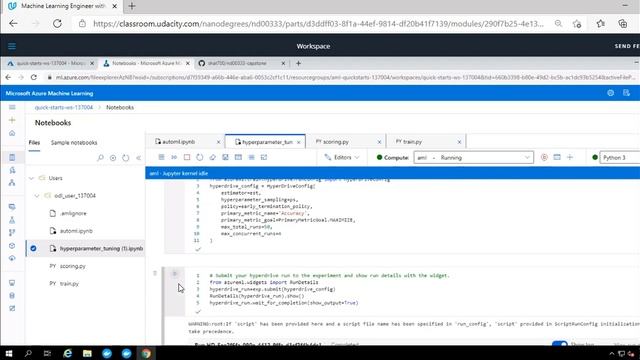Open a new tab in the inner workspace browser
The width and height of the screenshot is (640, 360).
point(298,63)
